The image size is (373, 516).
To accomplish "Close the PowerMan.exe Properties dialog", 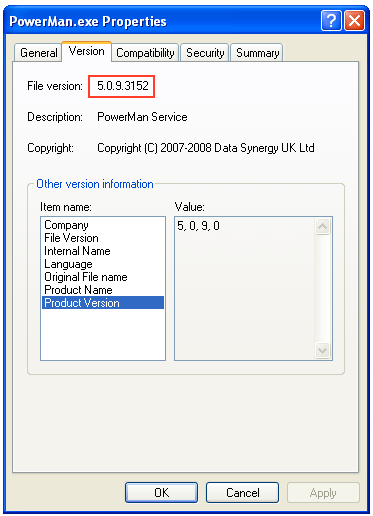I will 354,21.
